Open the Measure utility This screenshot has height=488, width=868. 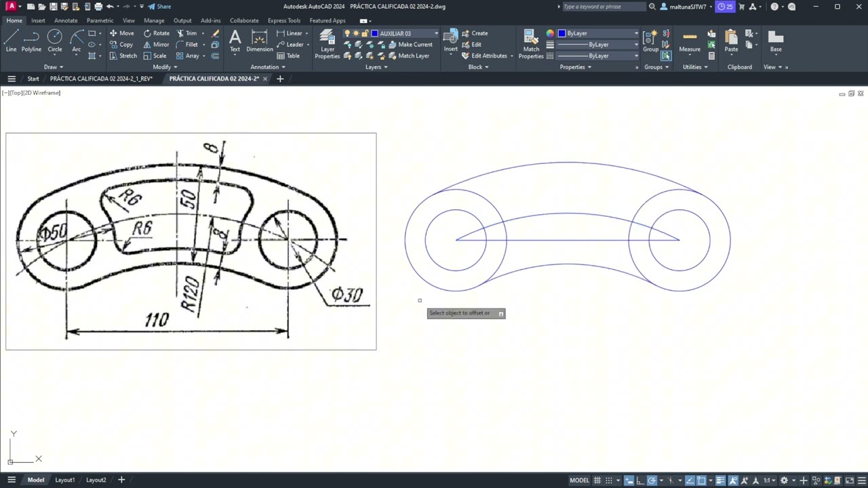690,41
